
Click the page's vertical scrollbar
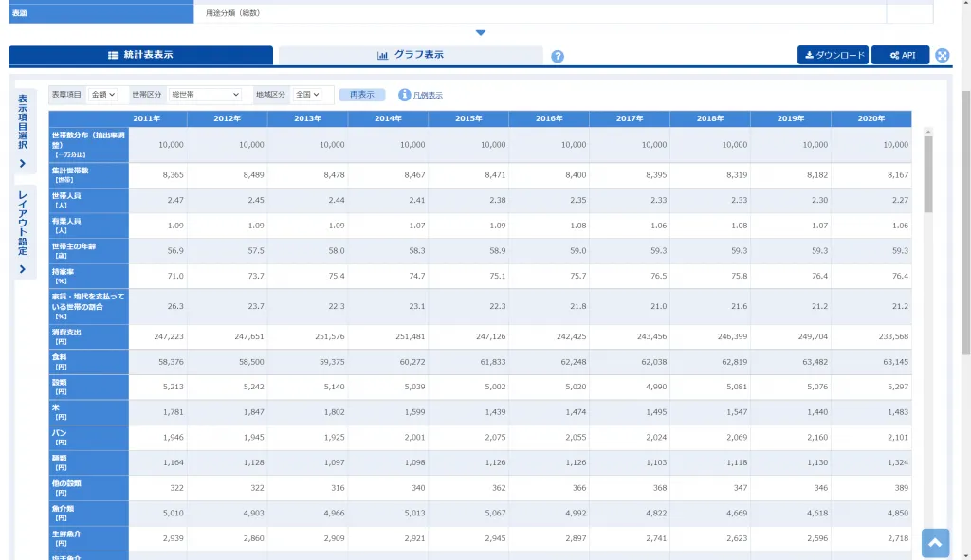[x=965, y=223]
